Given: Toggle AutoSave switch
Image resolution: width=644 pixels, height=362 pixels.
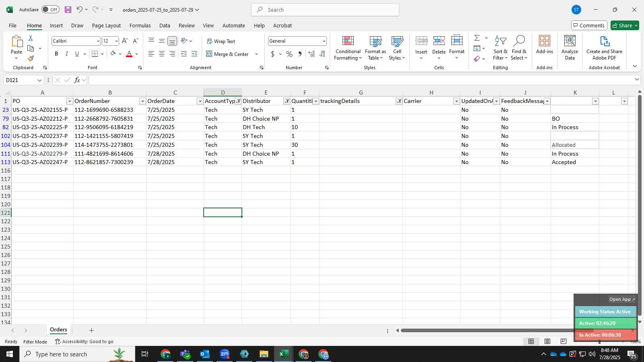Looking at the screenshot, I should (50, 10).
